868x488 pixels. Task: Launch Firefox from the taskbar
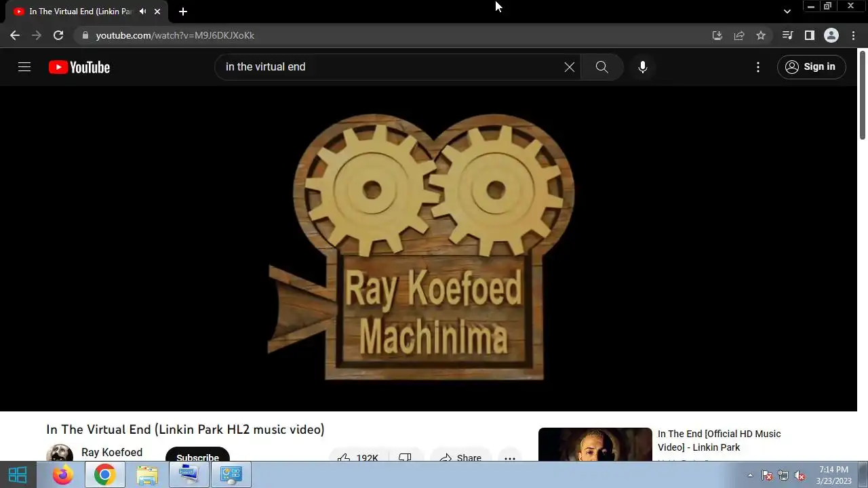[x=62, y=475]
